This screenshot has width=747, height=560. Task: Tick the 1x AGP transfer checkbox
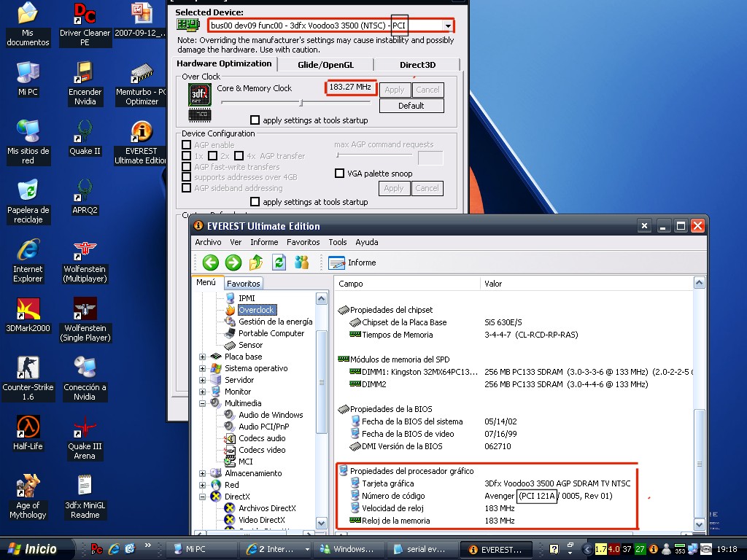(187, 156)
